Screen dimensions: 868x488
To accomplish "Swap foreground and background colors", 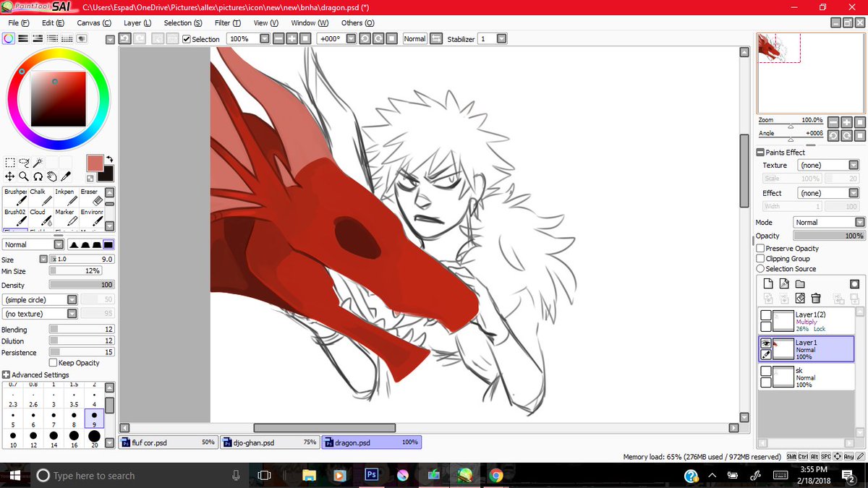I will (x=109, y=159).
